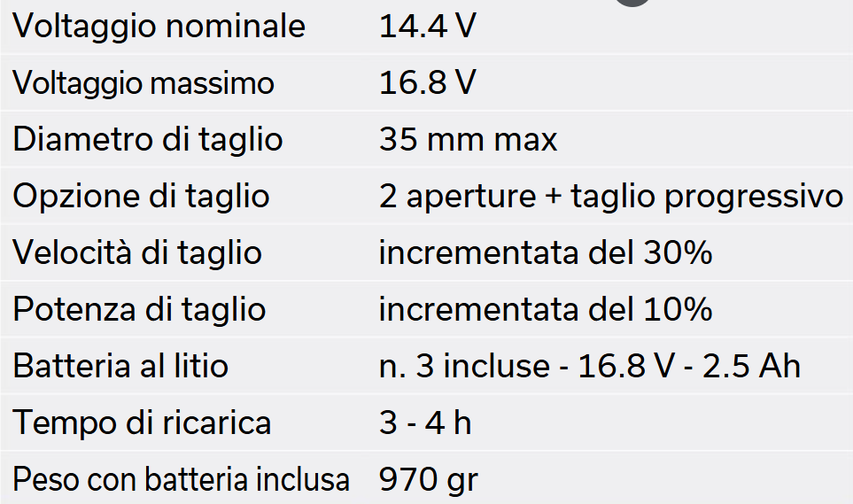Select the 'incrementata del 30%' value

coord(546,252)
